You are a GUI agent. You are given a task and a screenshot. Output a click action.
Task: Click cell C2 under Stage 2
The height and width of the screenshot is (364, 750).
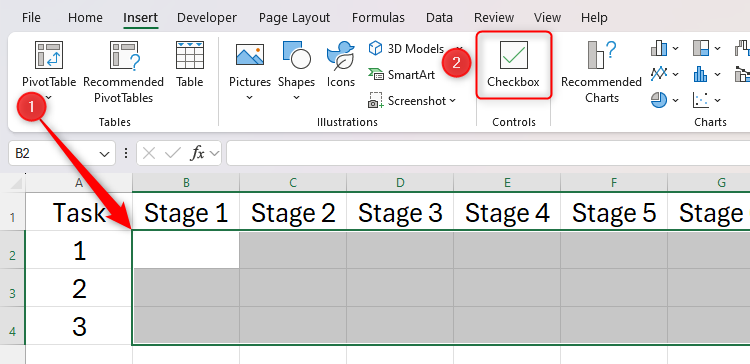293,250
